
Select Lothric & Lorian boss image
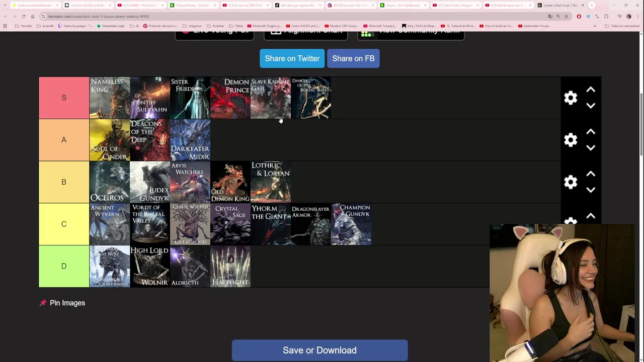click(271, 182)
